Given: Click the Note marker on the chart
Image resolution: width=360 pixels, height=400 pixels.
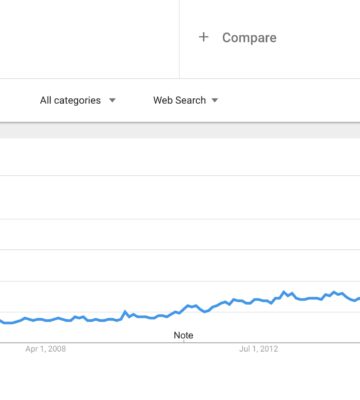Looking at the screenshot, I should pyautogui.click(x=183, y=335).
